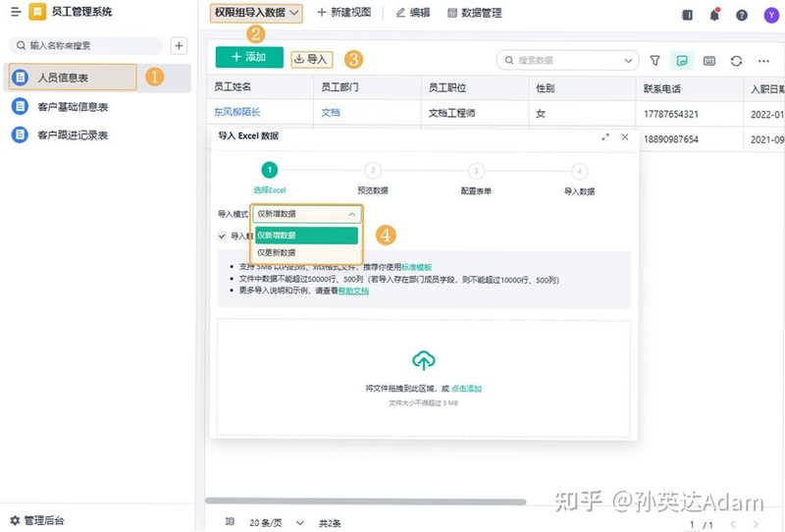785x532 pixels.
Task: Click the keyboard-style display icon
Action: coord(709,61)
